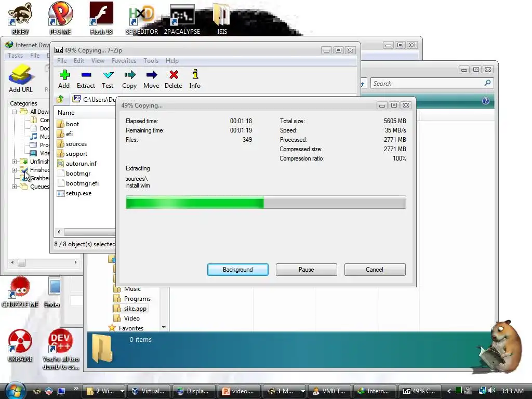The image size is (532, 399).
Task: Open the CHUZZLE ME desktop shortcut
Action: 20,292
